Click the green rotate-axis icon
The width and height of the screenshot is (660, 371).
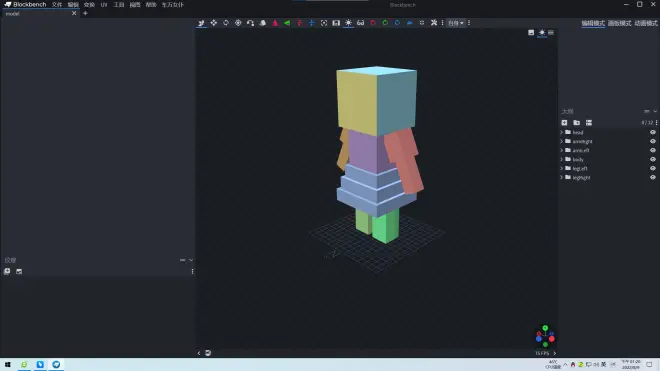click(x=385, y=23)
